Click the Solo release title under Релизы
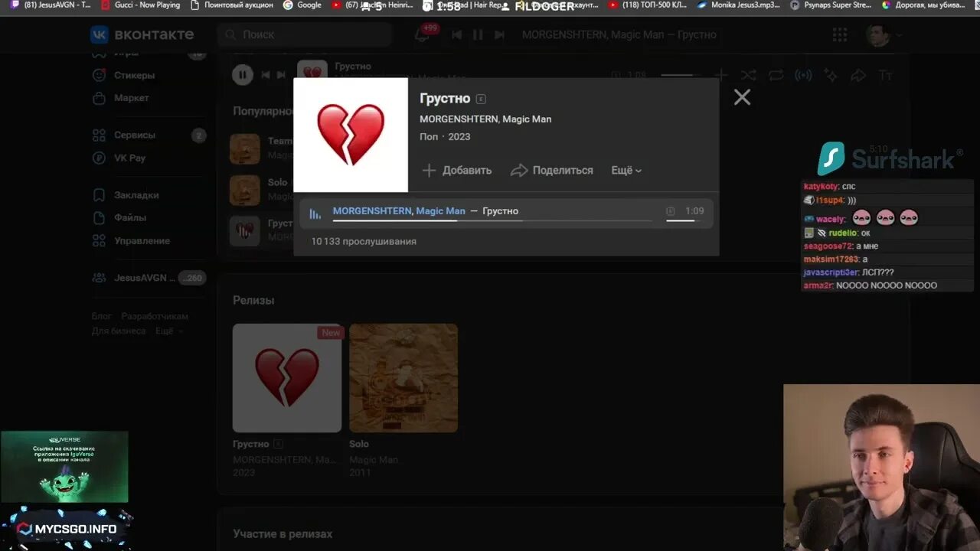This screenshot has height=551, width=980. click(x=359, y=444)
